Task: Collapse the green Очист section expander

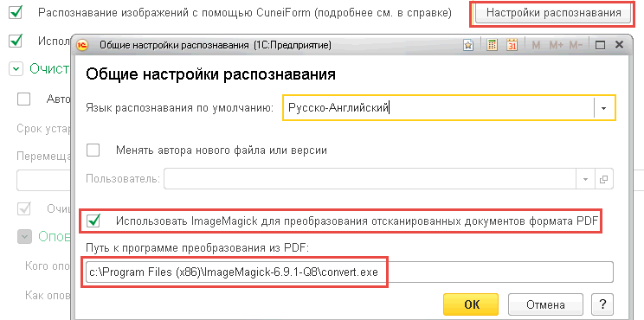Action: coord(16,69)
